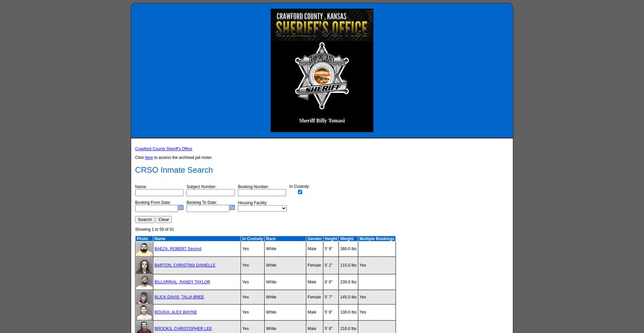This screenshot has width=644, height=333.
Task: Open the Booking To Date calendar icon
Action: [x=232, y=208]
